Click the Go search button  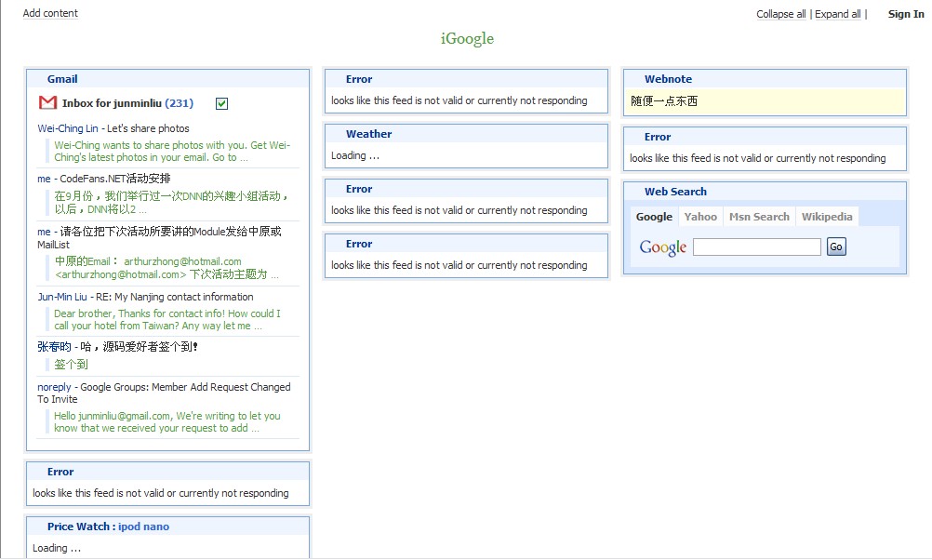[836, 247]
